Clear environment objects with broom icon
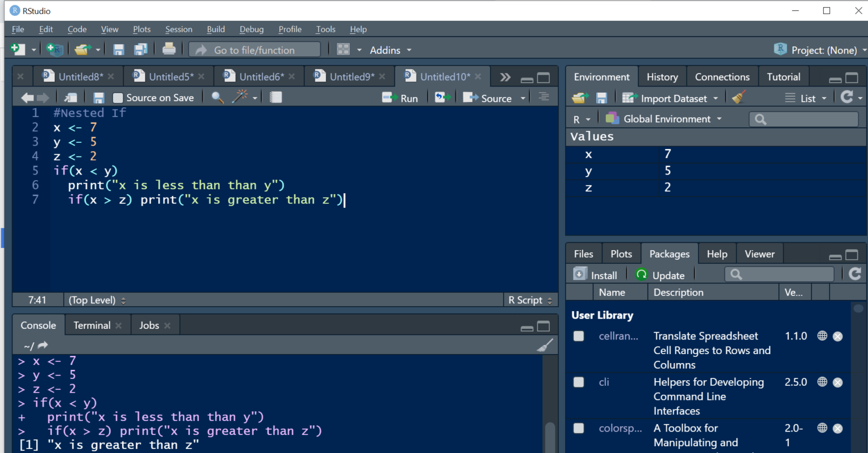The height and width of the screenshot is (453, 868). pyautogui.click(x=739, y=97)
